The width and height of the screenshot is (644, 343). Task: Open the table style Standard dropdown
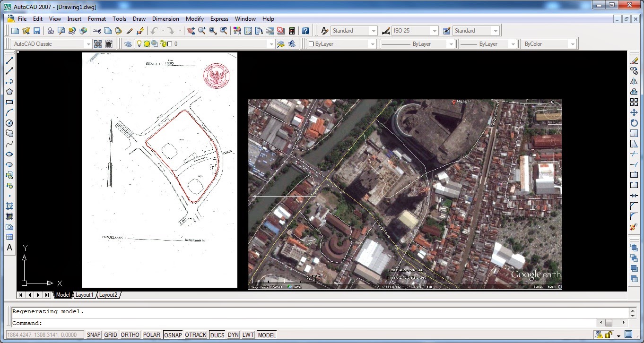pos(496,31)
